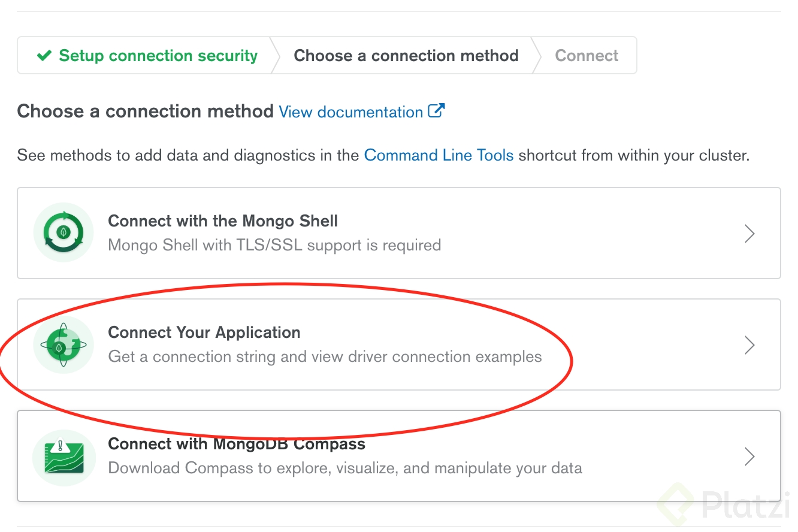
Task: Click the external link icon beside View documentation
Action: 436,111
